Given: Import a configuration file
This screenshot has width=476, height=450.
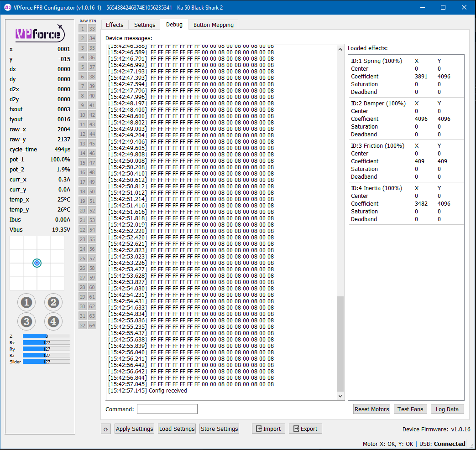Looking at the screenshot, I should coord(268,429).
